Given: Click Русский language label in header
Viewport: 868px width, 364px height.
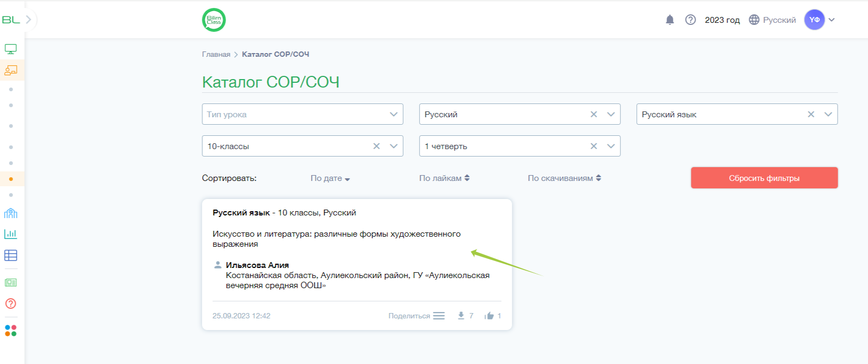Looking at the screenshot, I should click(x=780, y=20).
